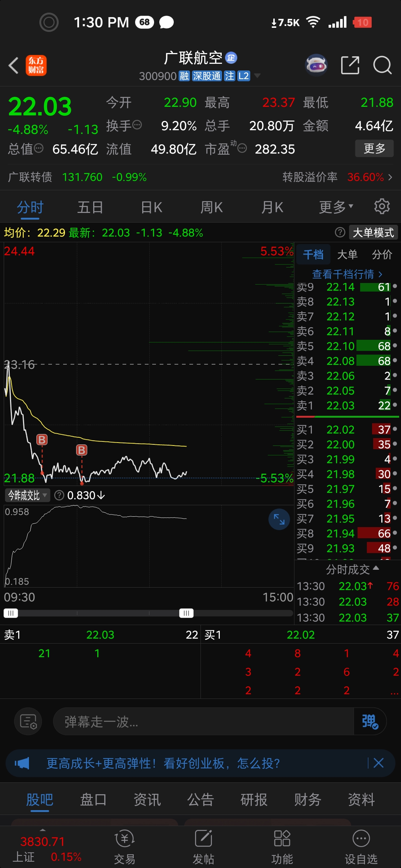Screen dimensions: 401x868
Task: Open the 资料 tab
Action: (x=361, y=799)
